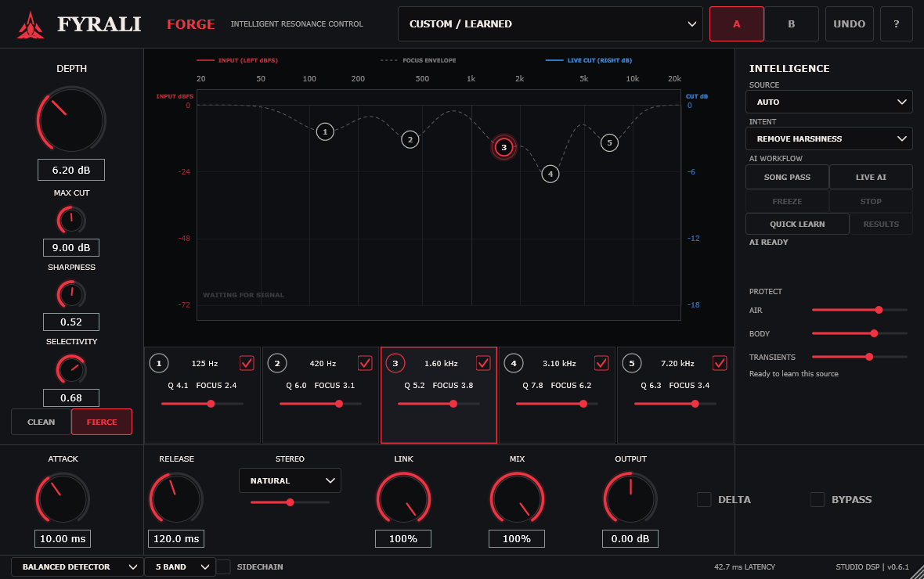This screenshot has width=924, height=579.
Task: Click the Max Cut knob
Action: 71,221
